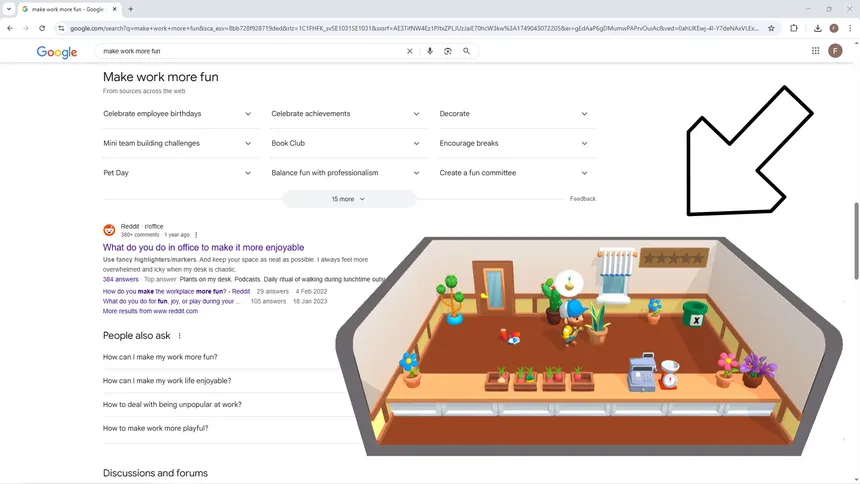This screenshot has width=860, height=484.
Task: Click the 'Reddit · r/office' source text
Action: tap(142, 226)
